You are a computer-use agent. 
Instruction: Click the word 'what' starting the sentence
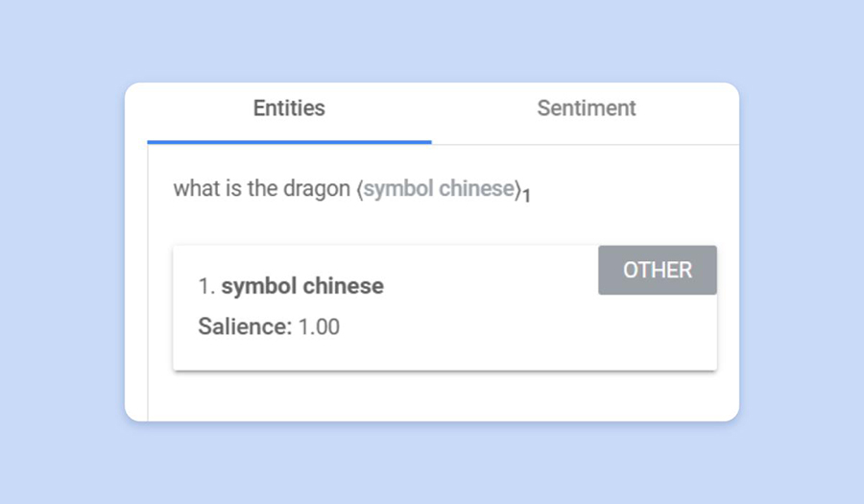click(193, 189)
